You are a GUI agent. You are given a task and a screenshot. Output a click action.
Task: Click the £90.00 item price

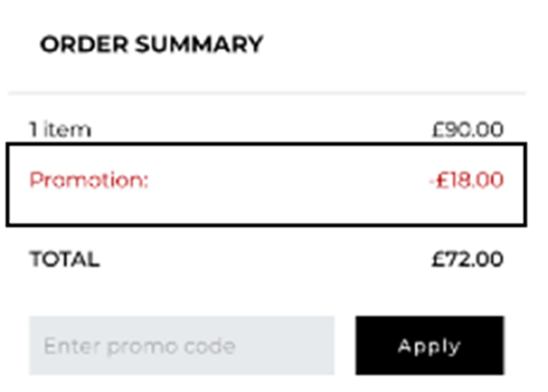[467, 130]
